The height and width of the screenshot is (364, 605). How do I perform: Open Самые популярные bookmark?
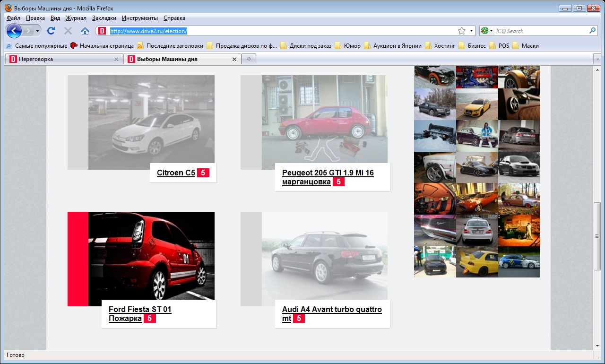[x=37, y=46]
